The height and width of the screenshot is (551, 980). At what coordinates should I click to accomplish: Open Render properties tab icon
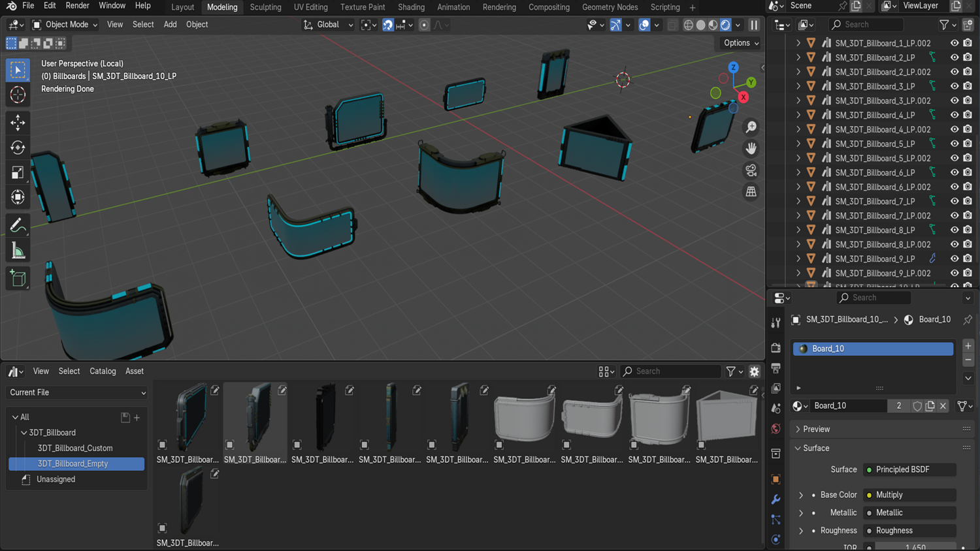click(776, 347)
